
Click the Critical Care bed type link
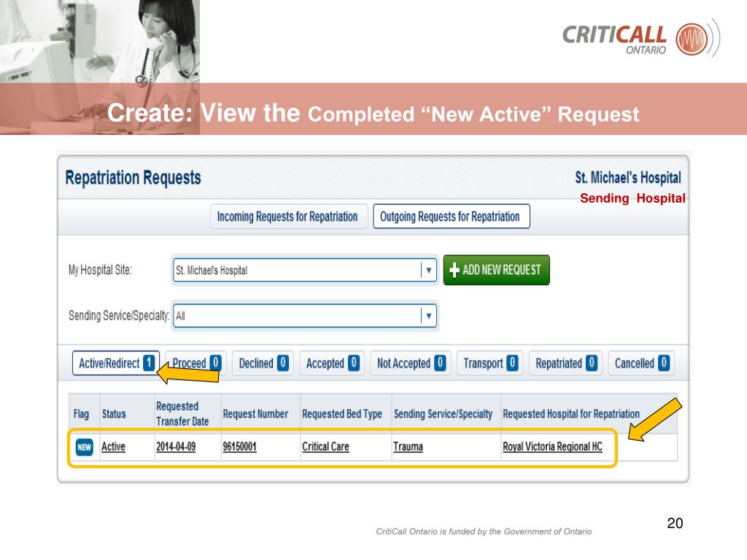pyautogui.click(x=326, y=447)
